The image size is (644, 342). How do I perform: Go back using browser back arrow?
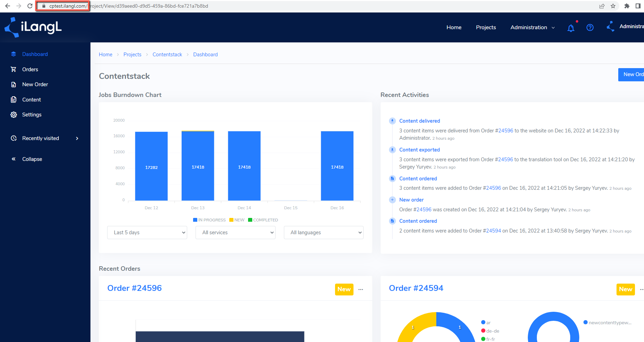[8, 6]
